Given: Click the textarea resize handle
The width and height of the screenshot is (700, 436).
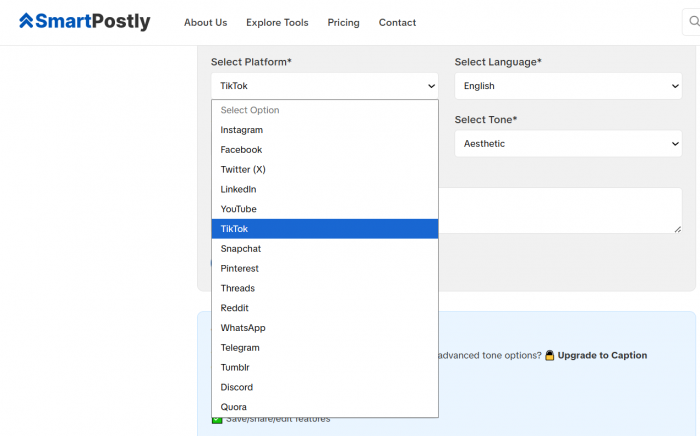Looking at the screenshot, I should point(677,229).
